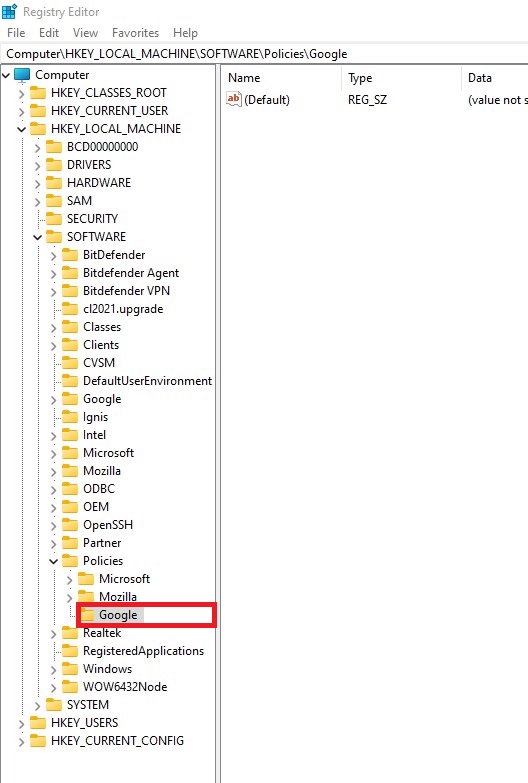
Task: Click the Intel folder icon
Action: pos(70,434)
